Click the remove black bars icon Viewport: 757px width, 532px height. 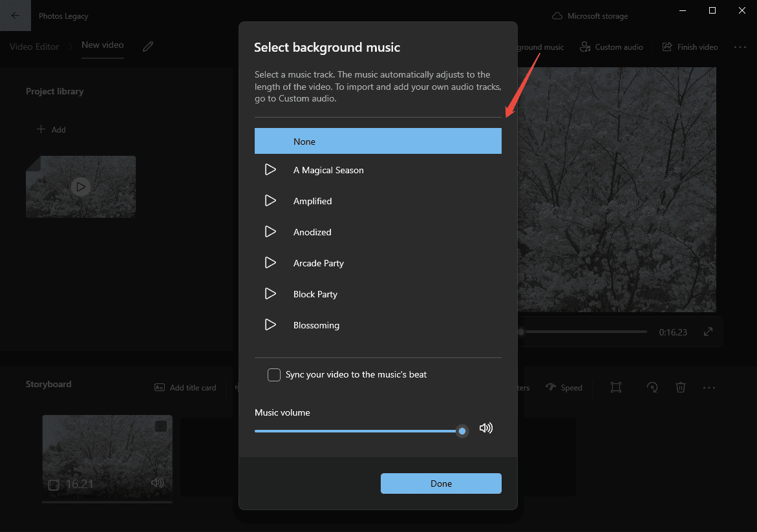coord(616,387)
